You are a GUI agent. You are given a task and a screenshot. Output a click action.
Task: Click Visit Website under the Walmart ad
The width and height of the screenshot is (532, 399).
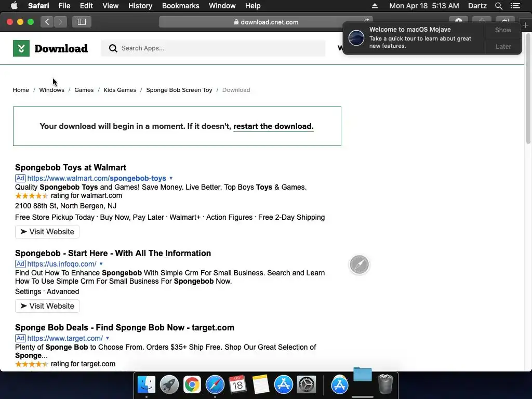47,232
